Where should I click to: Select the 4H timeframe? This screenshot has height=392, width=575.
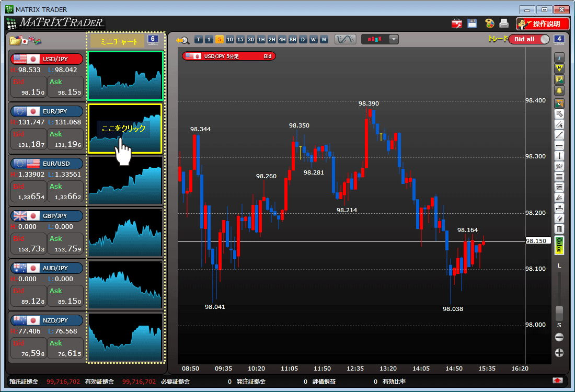click(x=282, y=40)
